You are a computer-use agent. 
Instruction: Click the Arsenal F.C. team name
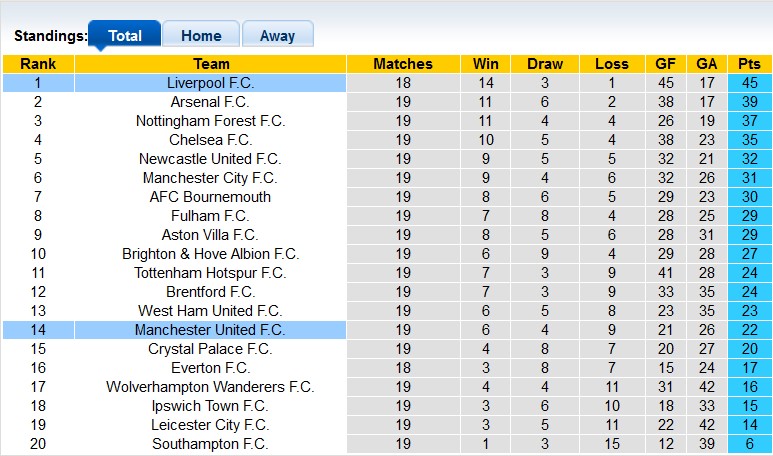tap(210, 102)
